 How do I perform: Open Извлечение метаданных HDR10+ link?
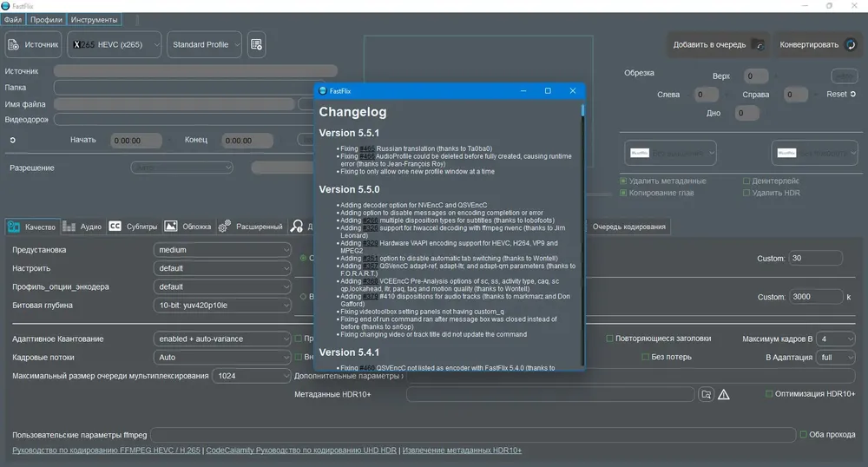[462, 451]
